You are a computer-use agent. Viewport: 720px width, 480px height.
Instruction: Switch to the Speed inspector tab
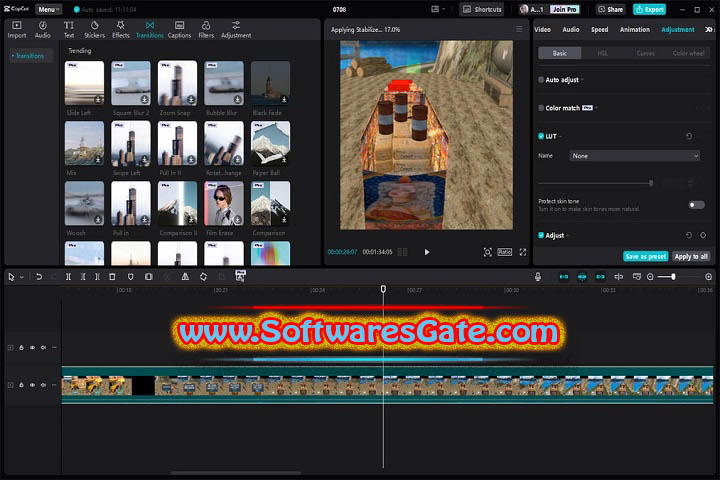click(599, 29)
